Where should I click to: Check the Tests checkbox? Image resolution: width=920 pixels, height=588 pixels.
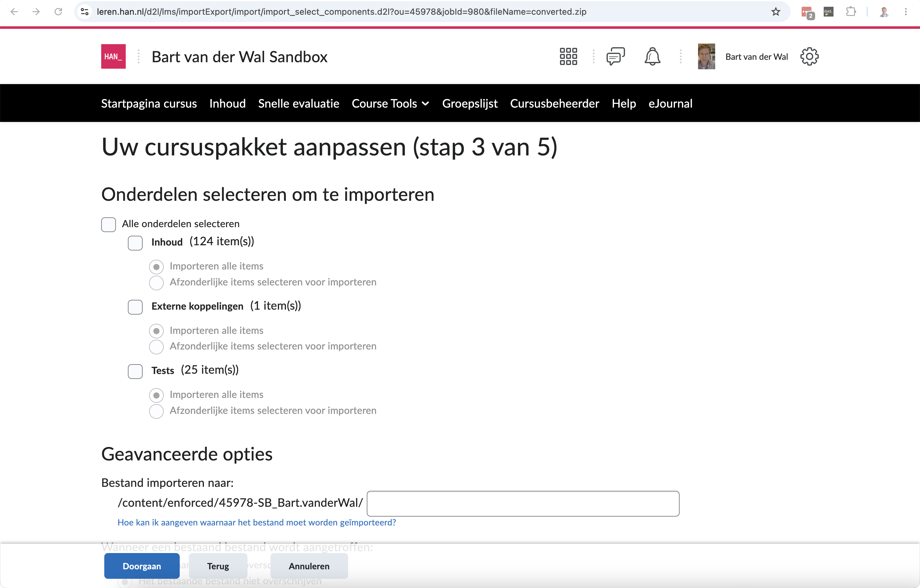tap(135, 371)
